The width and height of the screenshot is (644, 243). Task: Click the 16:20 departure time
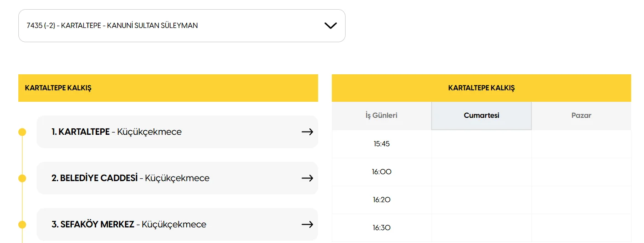pyautogui.click(x=381, y=200)
